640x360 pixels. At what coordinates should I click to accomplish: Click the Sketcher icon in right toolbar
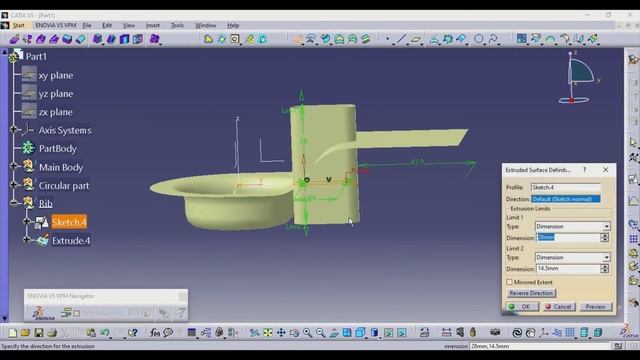click(x=633, y=178)
